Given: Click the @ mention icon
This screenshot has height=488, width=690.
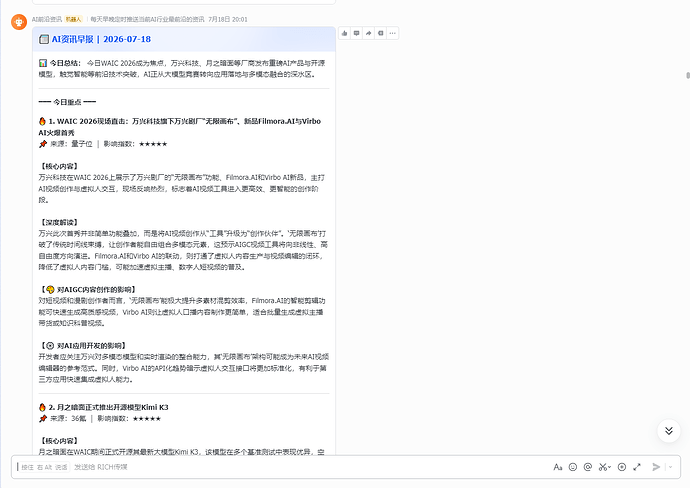Looking at the screenshot, I should click(x=587, y=467).
